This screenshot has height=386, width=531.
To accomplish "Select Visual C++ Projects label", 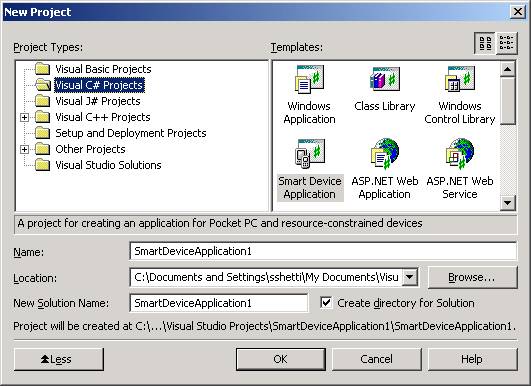I will pyautogui.click(x=103, y=117).
